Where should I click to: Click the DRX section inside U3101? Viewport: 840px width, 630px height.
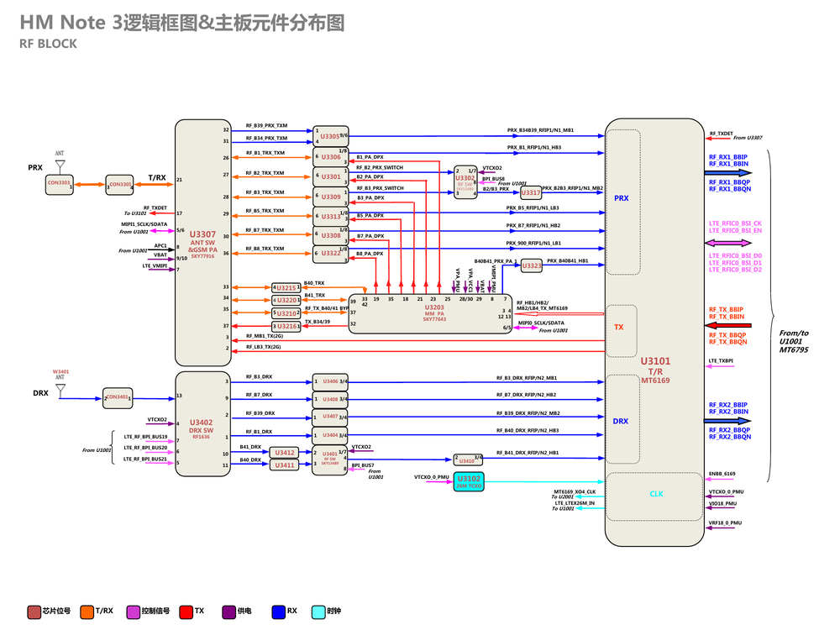click(x=623, y=419)
